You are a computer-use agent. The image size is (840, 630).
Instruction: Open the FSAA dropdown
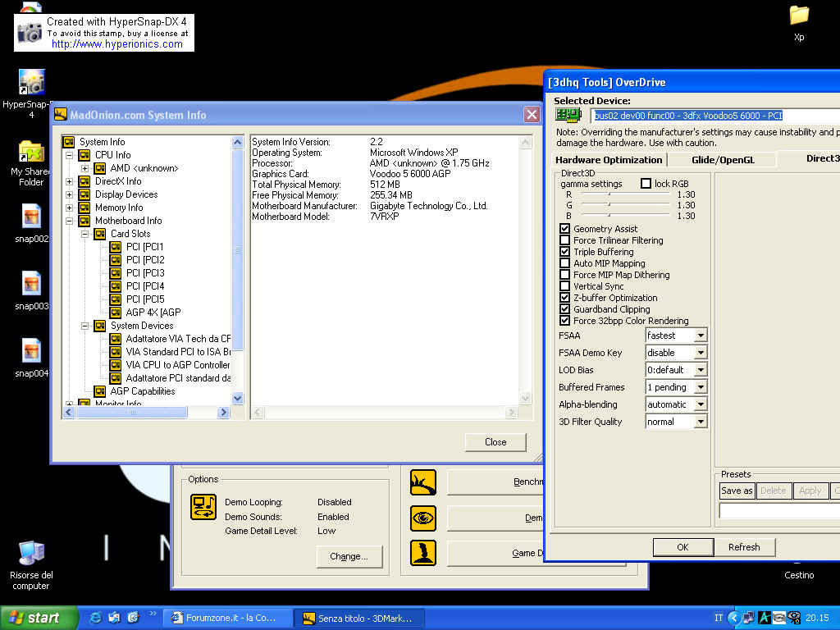coord(700,336)
